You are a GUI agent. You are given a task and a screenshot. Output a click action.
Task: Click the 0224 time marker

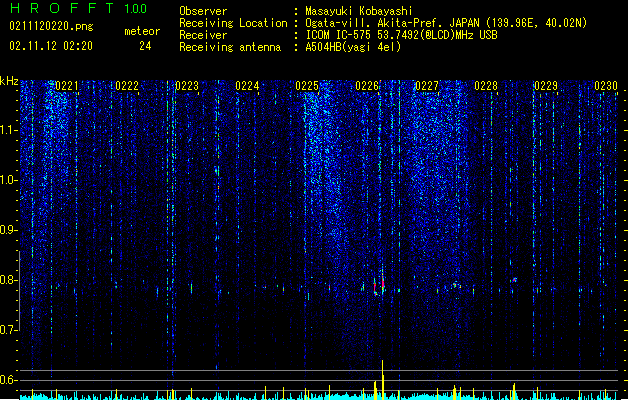point(247,86)
